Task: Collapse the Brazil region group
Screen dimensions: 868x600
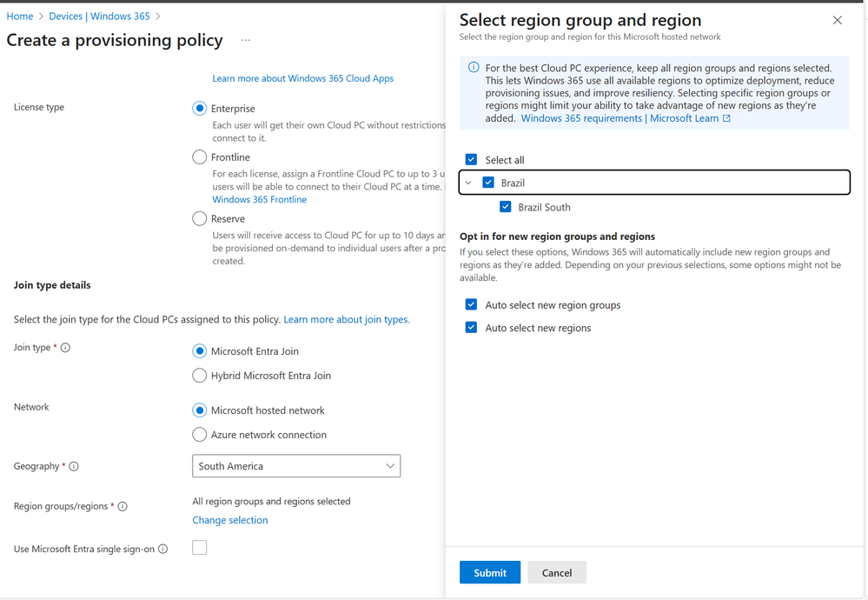Action: tap(468, 183)
